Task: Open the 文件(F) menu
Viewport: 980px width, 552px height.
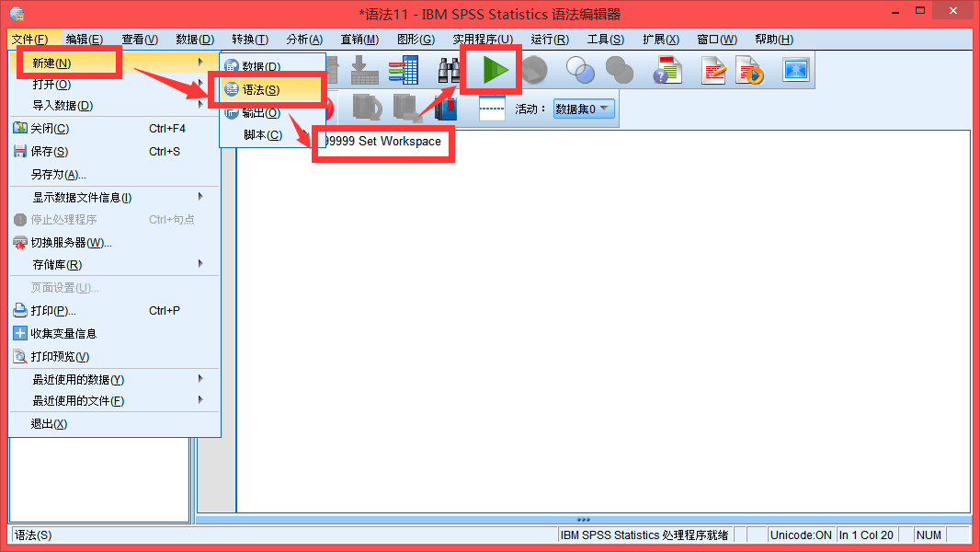Action: tap(30, 40)
